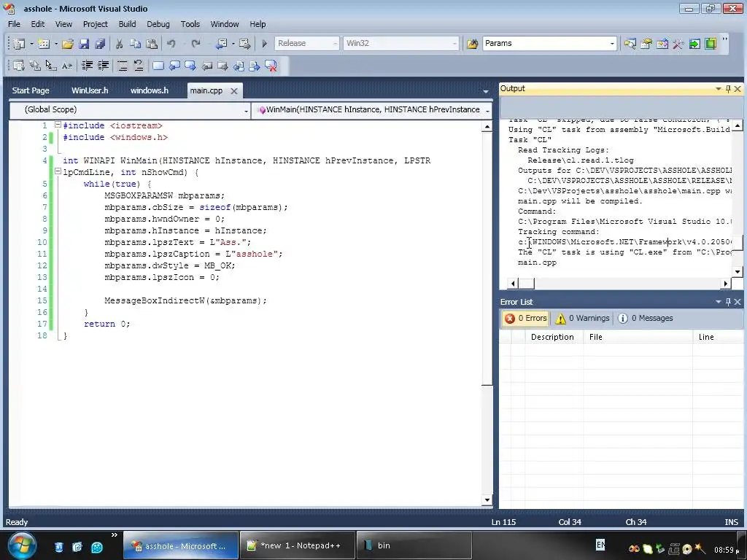Toggle the Messages filter in the Error List
This screenshot has height=560, width=747.
pos(645,318)
